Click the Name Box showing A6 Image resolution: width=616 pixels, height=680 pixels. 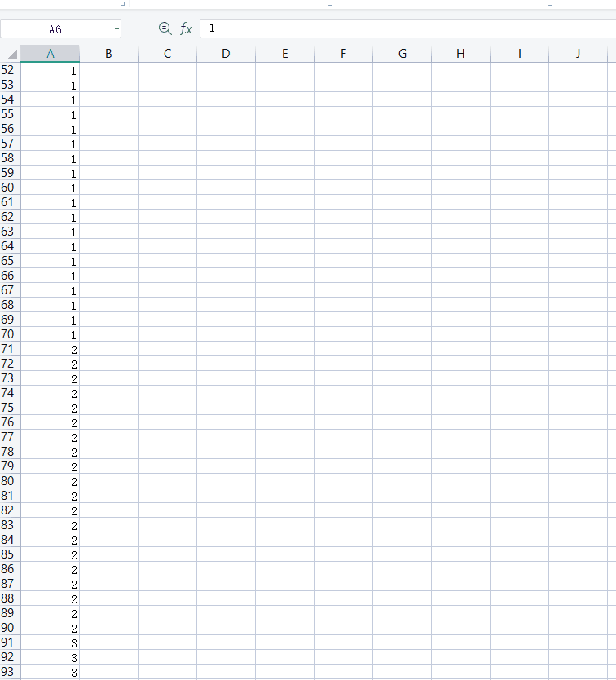[x=55, y=29]
